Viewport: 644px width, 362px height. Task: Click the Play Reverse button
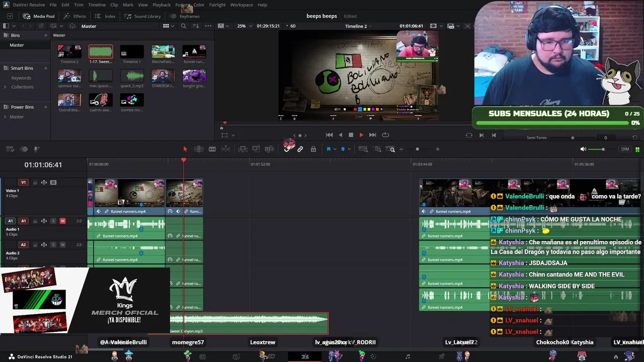click(340, 135)
